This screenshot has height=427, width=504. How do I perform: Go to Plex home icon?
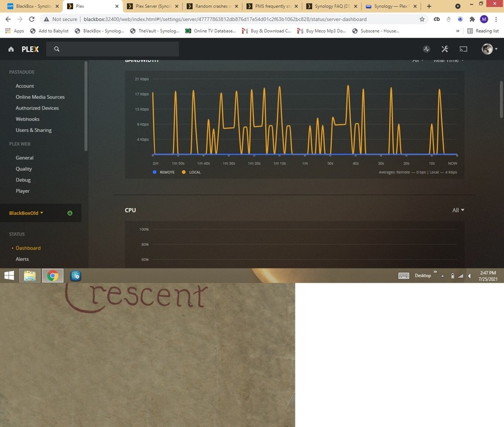(x=11, y=49)
